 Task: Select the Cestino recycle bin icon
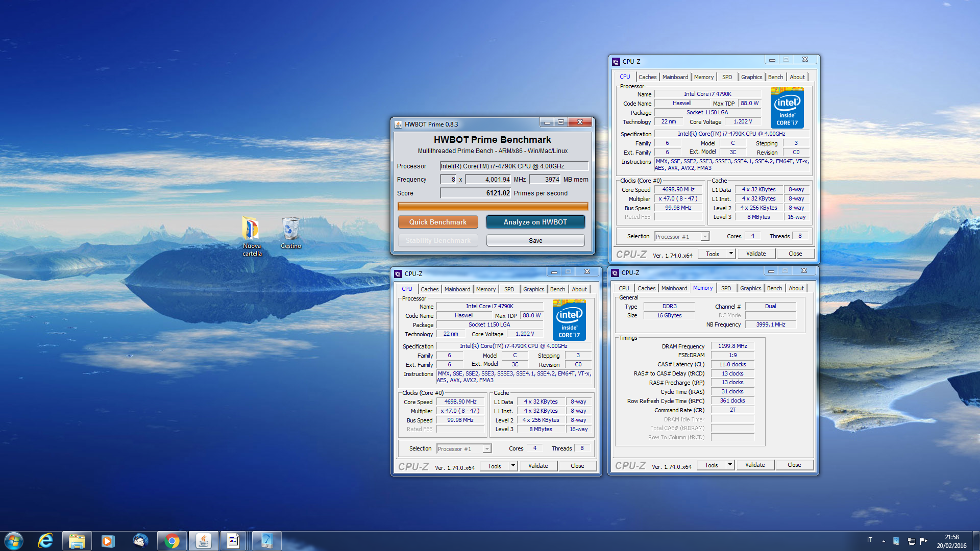290,233
